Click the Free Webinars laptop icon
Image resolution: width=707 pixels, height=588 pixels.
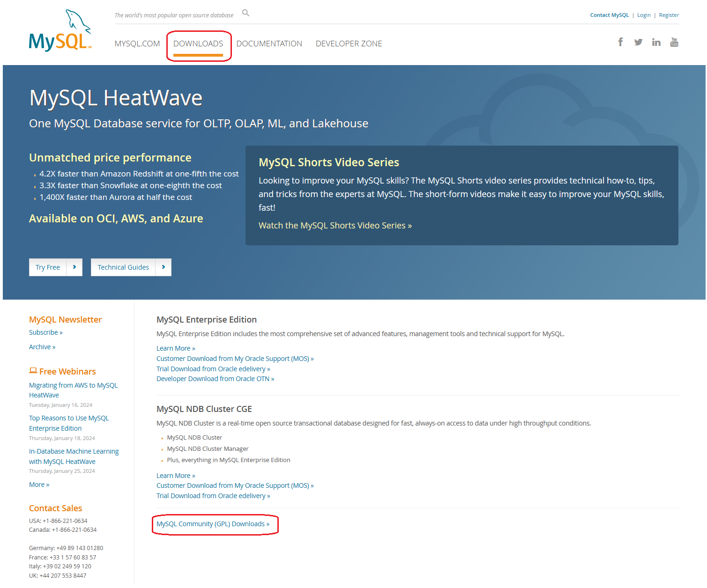(33, 370)
